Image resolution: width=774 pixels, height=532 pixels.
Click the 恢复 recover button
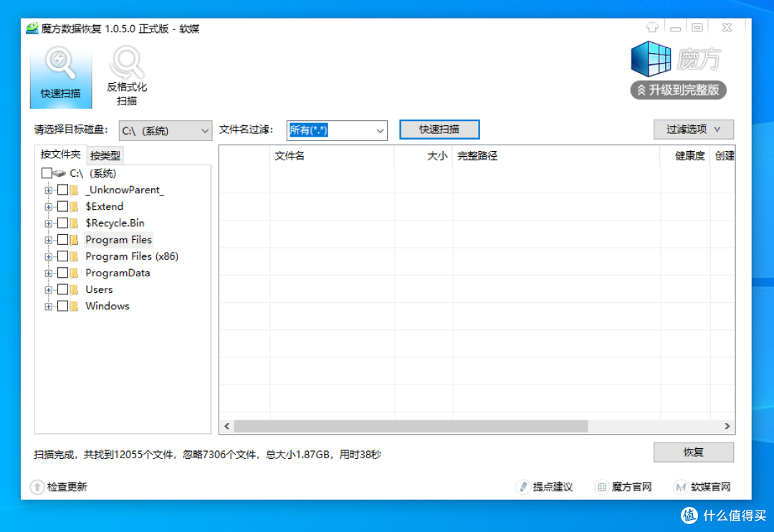694,452
